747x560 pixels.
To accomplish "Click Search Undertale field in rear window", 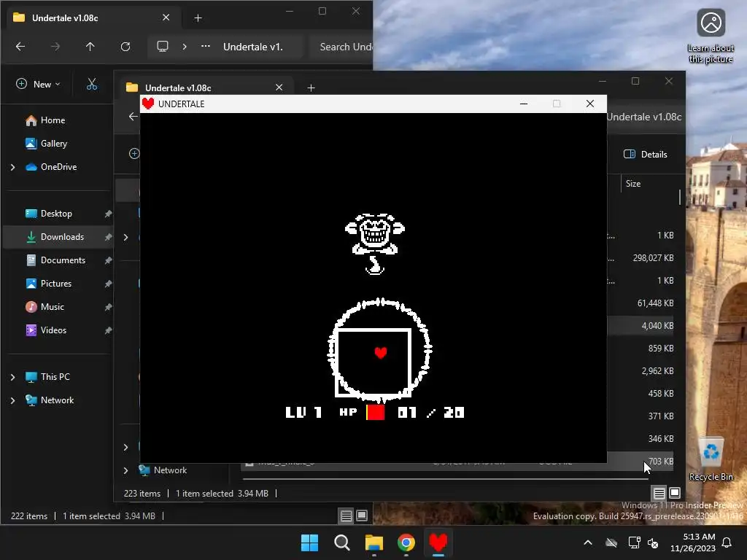I will (341, 47).
